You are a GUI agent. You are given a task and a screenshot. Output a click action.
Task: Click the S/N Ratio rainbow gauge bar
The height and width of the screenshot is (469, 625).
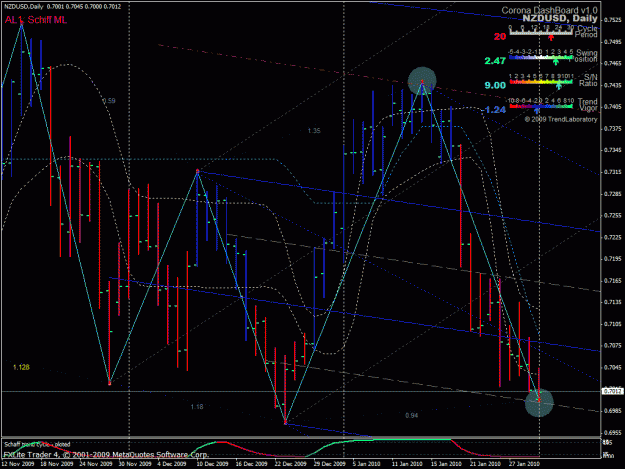coord(541,82)
